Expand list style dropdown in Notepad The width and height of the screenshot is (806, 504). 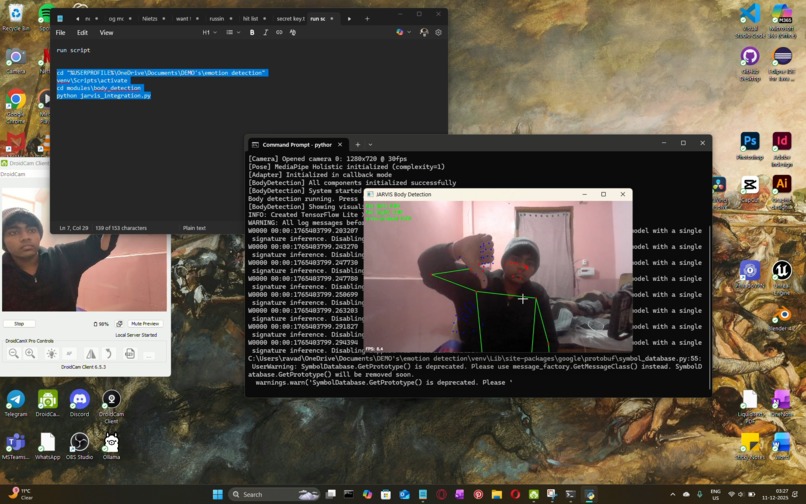click(233, 32)
